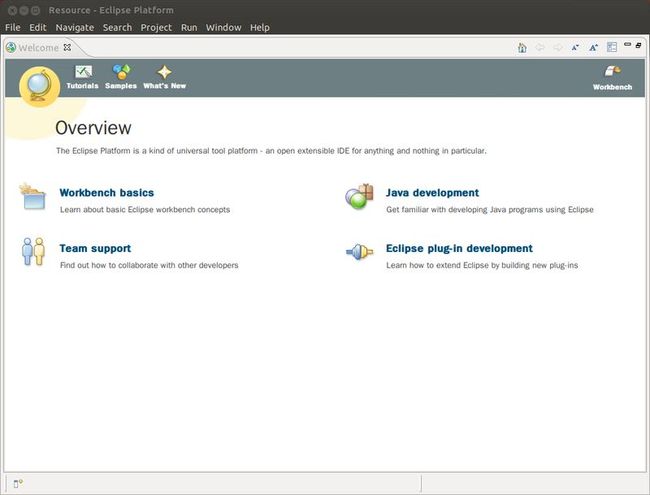Open the Tutorials page icon
The image size is (650, 495).
(x=83, y=72)
